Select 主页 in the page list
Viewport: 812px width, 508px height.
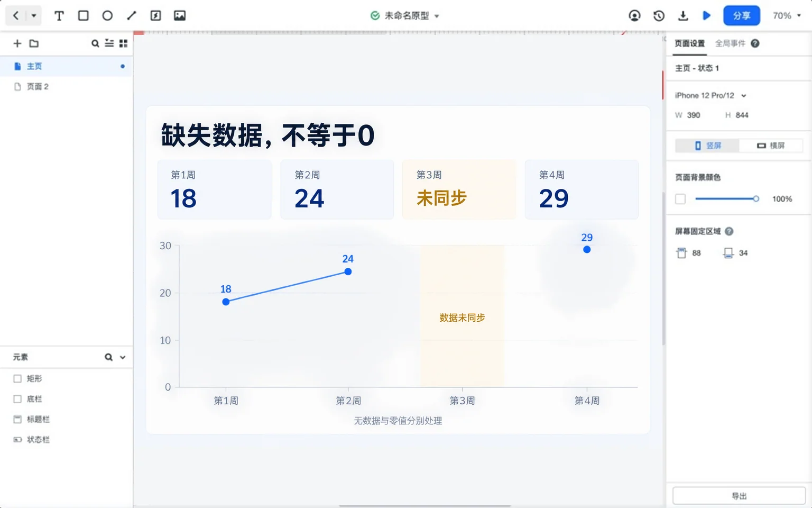coord(66,66)
